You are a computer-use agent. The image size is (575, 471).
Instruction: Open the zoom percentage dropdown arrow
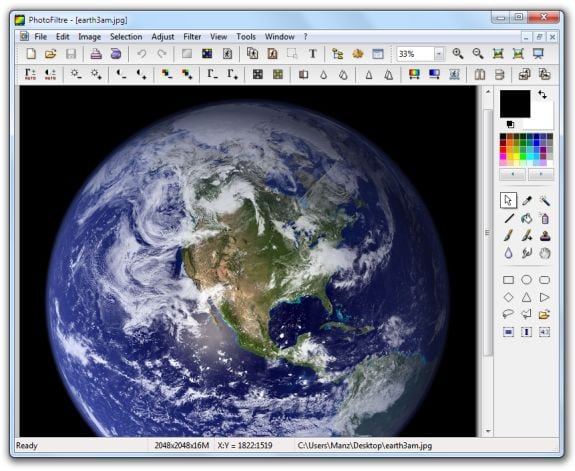click(439, 54)
